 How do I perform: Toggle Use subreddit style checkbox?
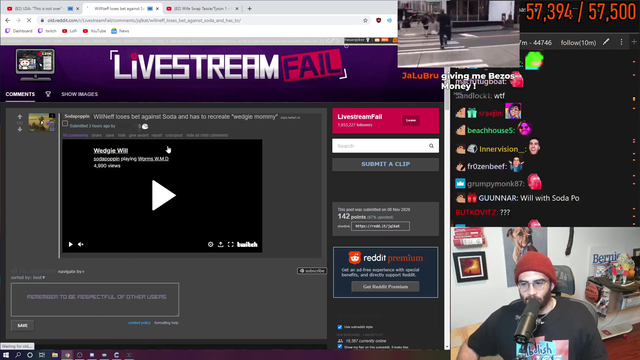click(340, 327)
